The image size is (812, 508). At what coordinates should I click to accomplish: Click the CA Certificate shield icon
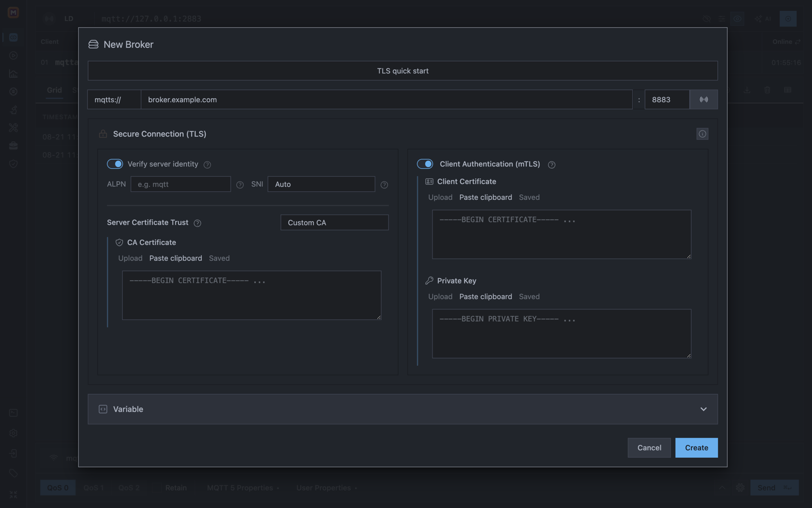click(x=119, y=242)
